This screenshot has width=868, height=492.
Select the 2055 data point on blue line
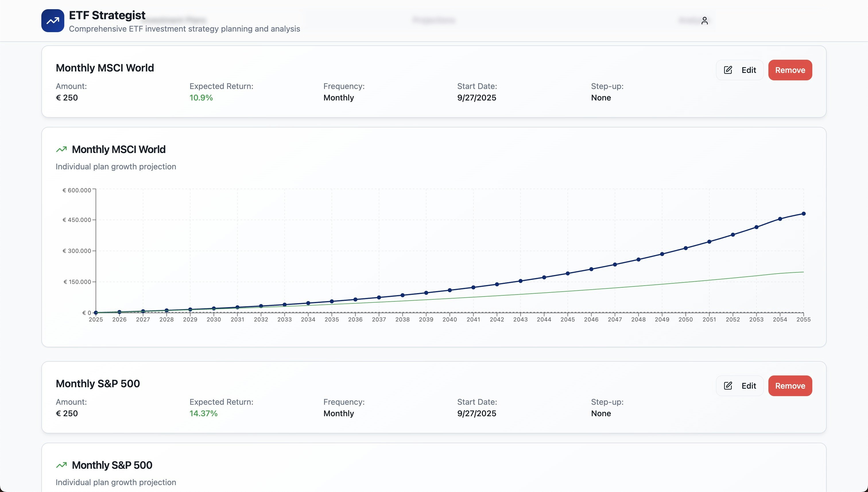point(803,214)
